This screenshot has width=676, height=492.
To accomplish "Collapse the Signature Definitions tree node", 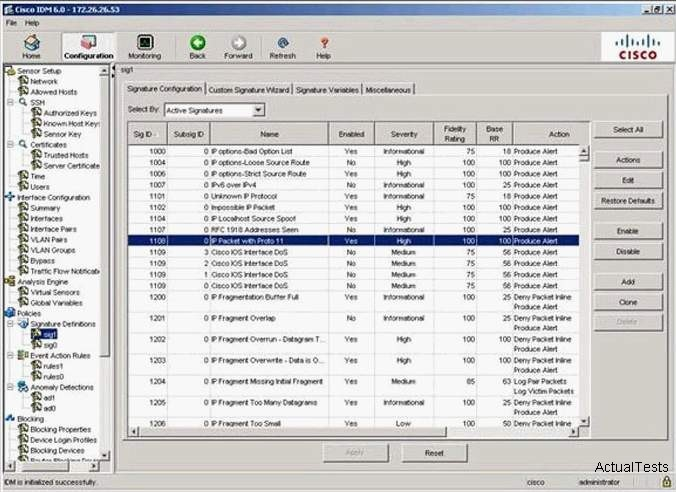I will [x=10, y=323].
